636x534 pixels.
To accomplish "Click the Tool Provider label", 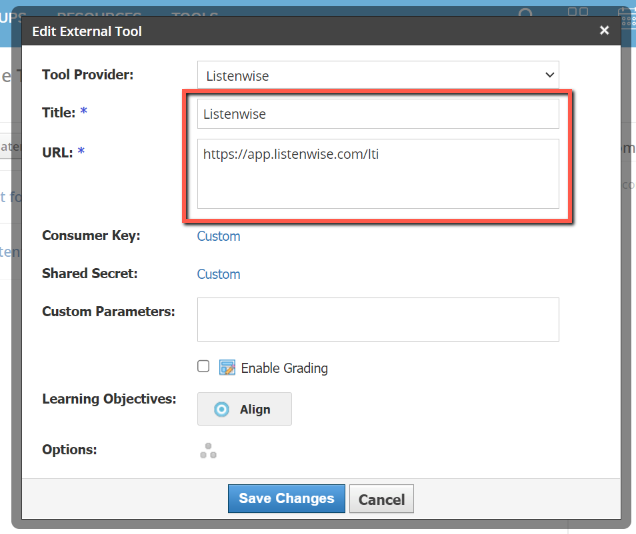I will (x=88, y=75).
